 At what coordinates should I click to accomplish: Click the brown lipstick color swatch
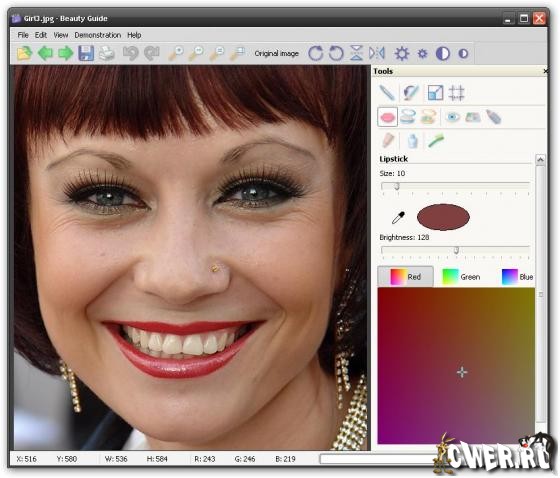[x=443, y=217]
